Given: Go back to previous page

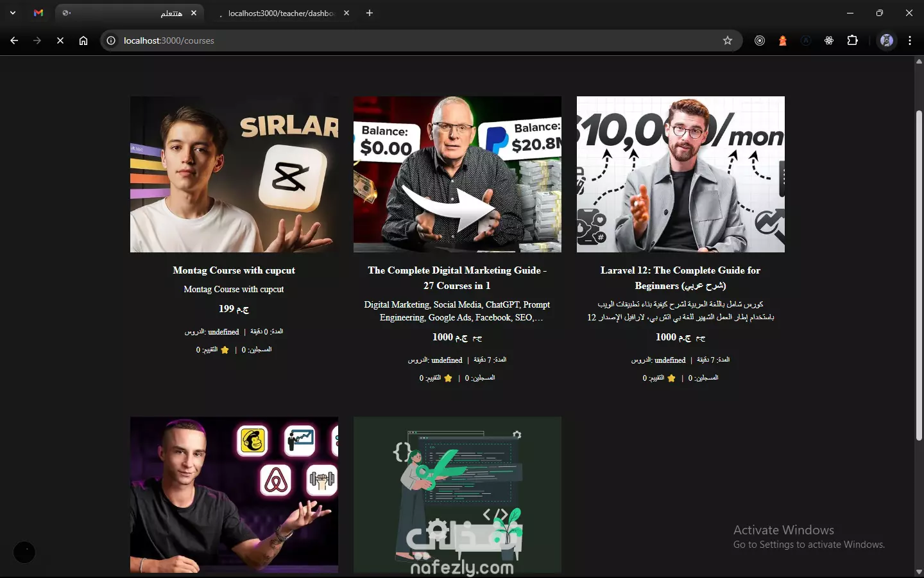Looking at the screenshot, I should [14, 40].
